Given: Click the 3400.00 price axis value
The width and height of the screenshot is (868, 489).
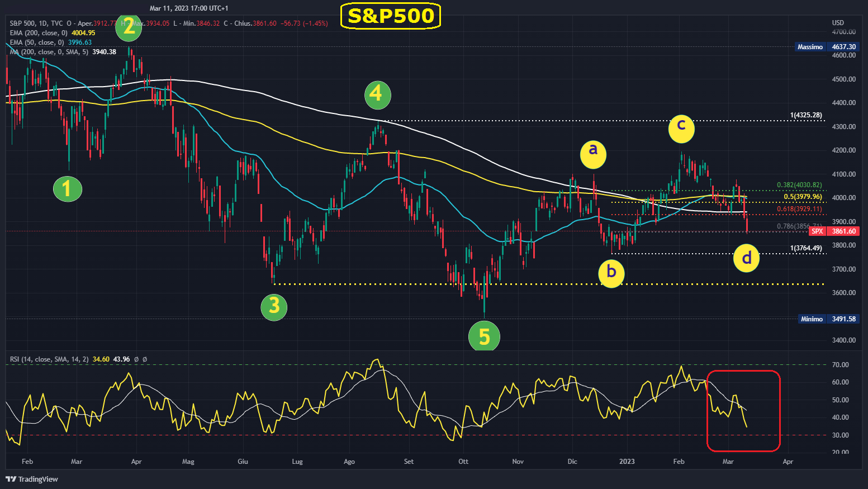Looking at the screenshot, I should click(x=843, y=340).
